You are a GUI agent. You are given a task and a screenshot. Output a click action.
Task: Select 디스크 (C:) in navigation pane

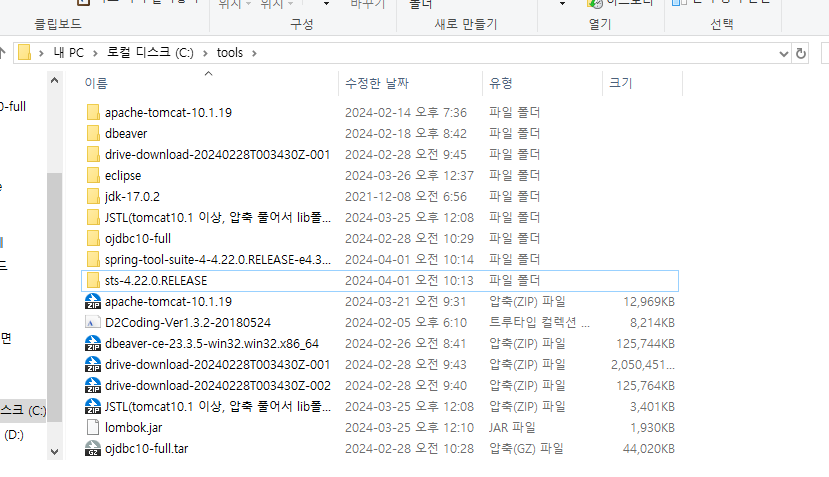(x=23, y=410)
